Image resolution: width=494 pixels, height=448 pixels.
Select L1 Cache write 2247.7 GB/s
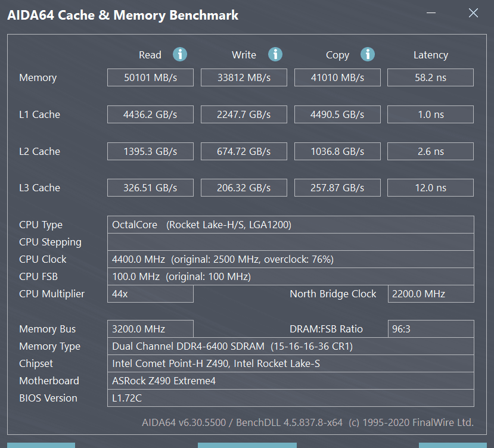point(244,114)
